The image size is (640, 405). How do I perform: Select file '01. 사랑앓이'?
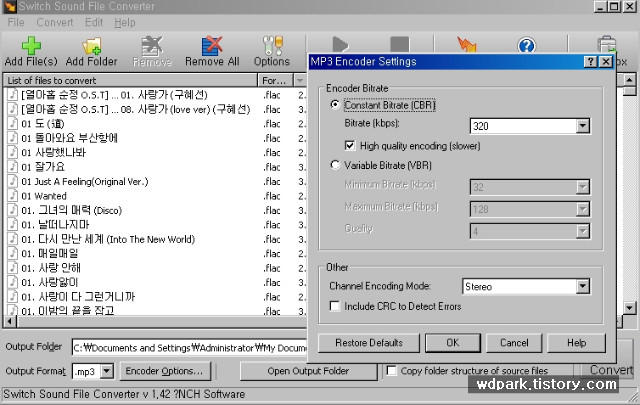49,283
